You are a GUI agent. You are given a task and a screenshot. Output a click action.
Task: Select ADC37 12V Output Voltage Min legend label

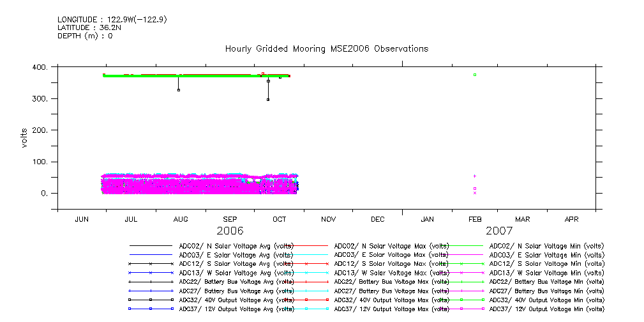[x=546, y=309]
